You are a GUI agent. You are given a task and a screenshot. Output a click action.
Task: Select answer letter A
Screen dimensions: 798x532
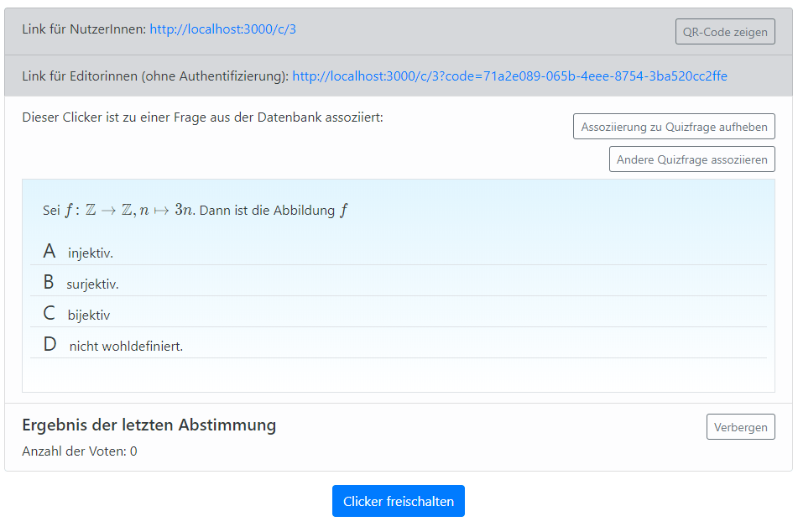pyautogui.click(x=50, y=252)
